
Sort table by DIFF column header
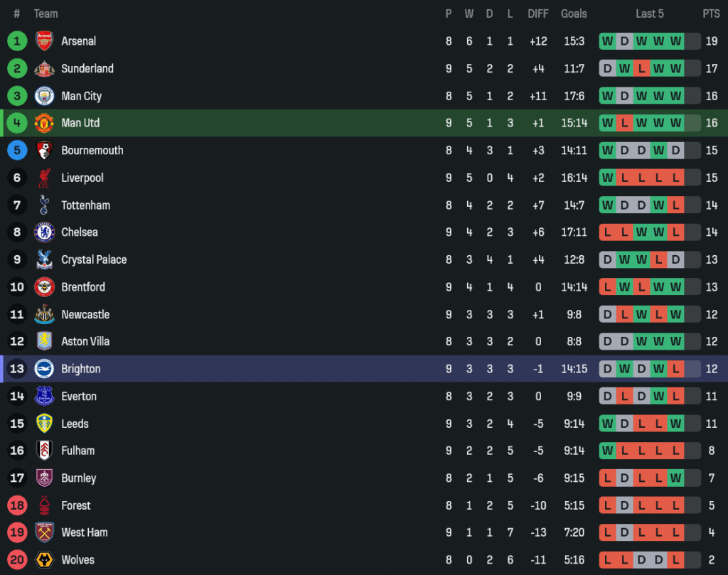538,14
